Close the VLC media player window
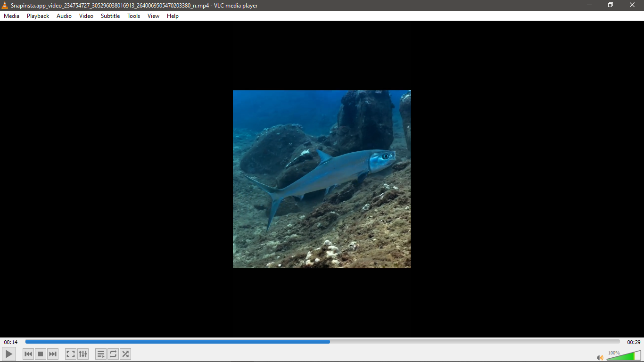The height and width of the screenshot is (362, 644). click(632, 5)
